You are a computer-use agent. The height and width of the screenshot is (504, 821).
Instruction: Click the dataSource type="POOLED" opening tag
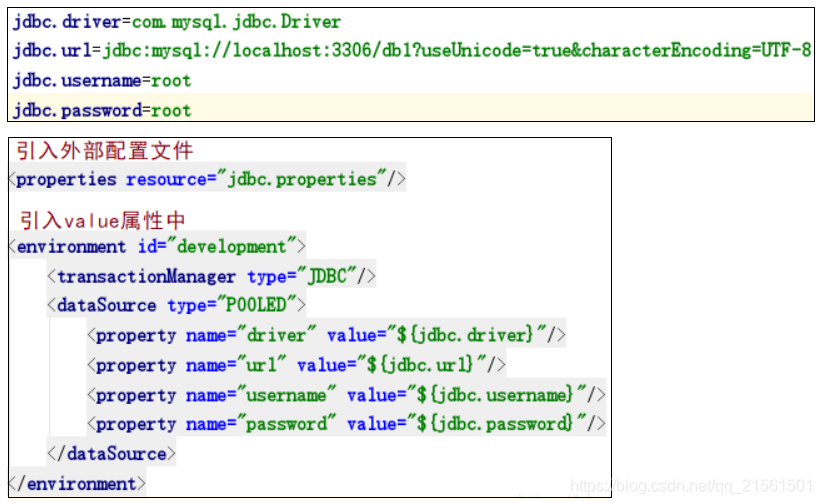point(176,305)
